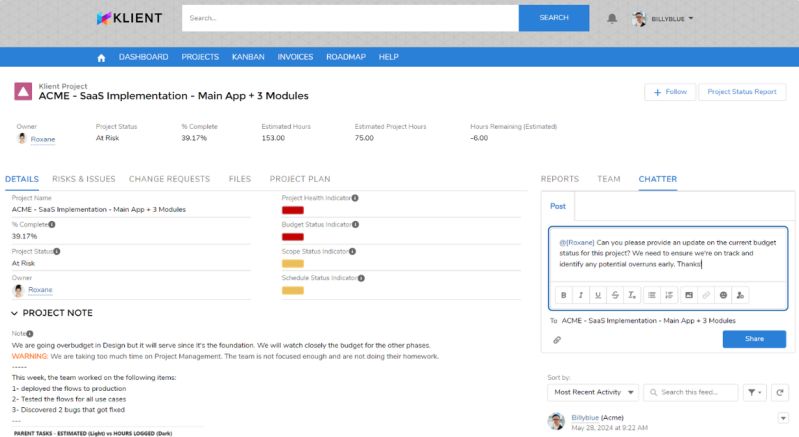Open the Most Recent Activity sort dropdown
Image resolution: width=799 pixels, height=437 pixels.
pos(594,392)
